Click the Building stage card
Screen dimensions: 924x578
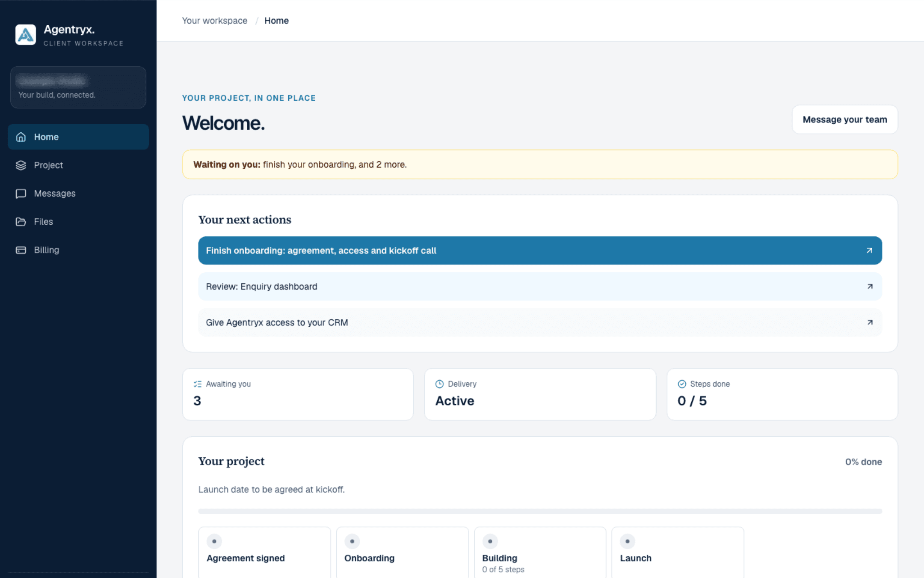coord(540,552)
